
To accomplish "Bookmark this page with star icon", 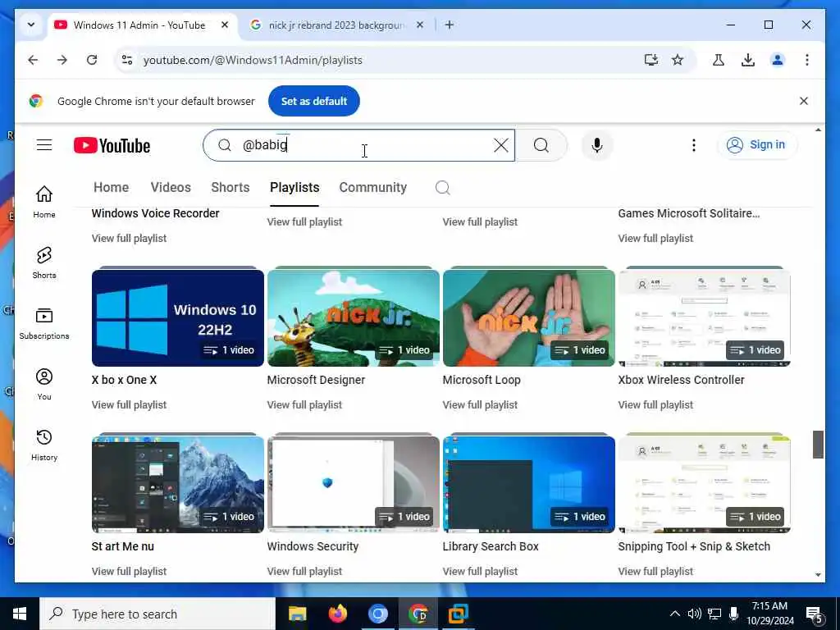I will pyautogui.click(x=678, y=60).
